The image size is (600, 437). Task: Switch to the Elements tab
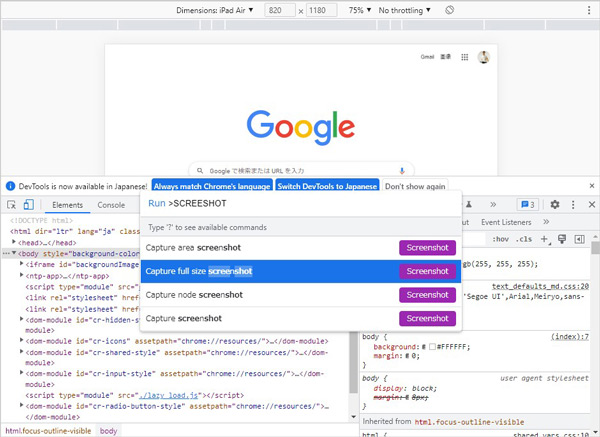[67, 205]
